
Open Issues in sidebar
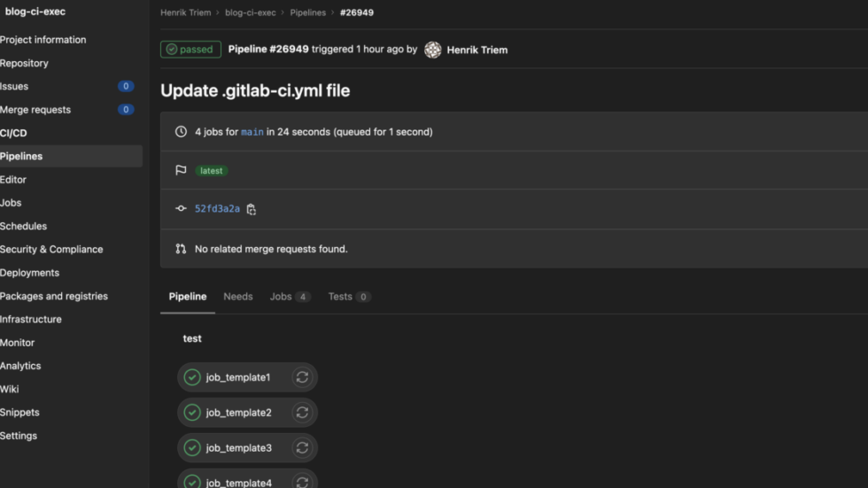14,86
